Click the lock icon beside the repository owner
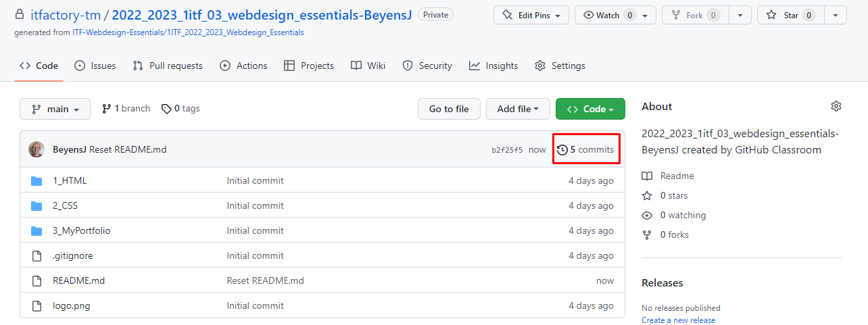Screen dimensions: 868x325 point(20,14)
